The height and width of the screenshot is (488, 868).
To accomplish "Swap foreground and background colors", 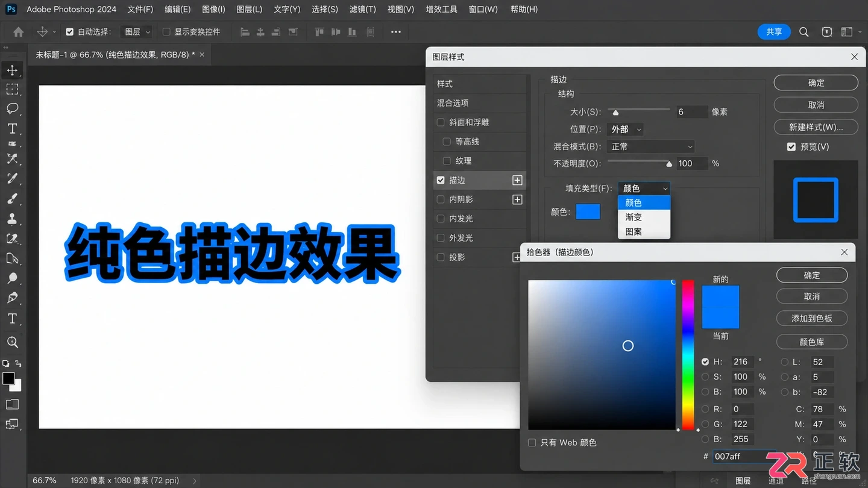I will point(19,363).
